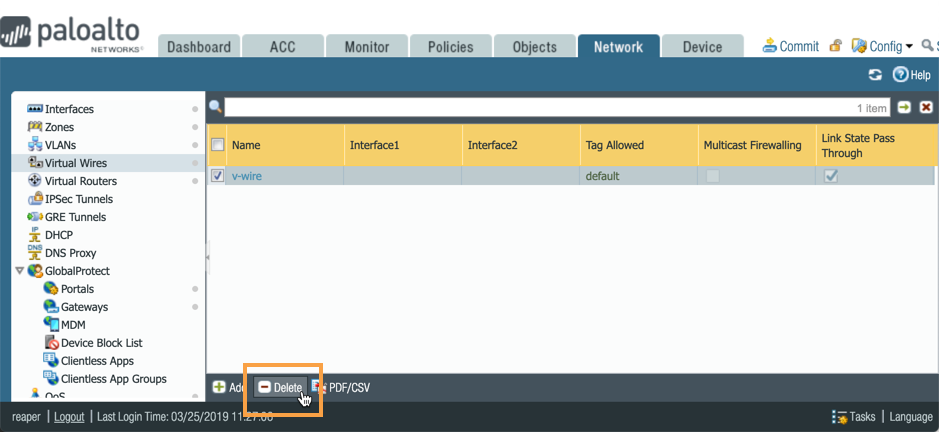Click the Logout link

69,417
